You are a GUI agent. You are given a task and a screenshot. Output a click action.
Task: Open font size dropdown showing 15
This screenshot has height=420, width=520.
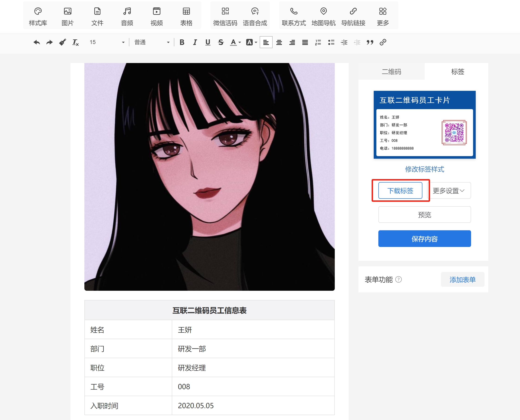[107, 42]
